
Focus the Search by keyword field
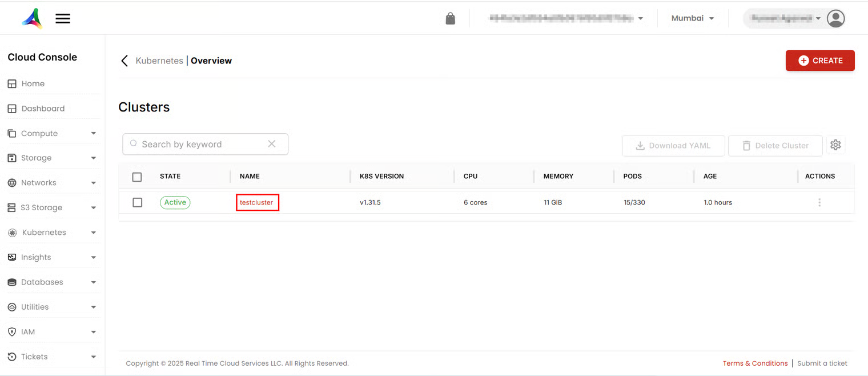tap(205, 144)
